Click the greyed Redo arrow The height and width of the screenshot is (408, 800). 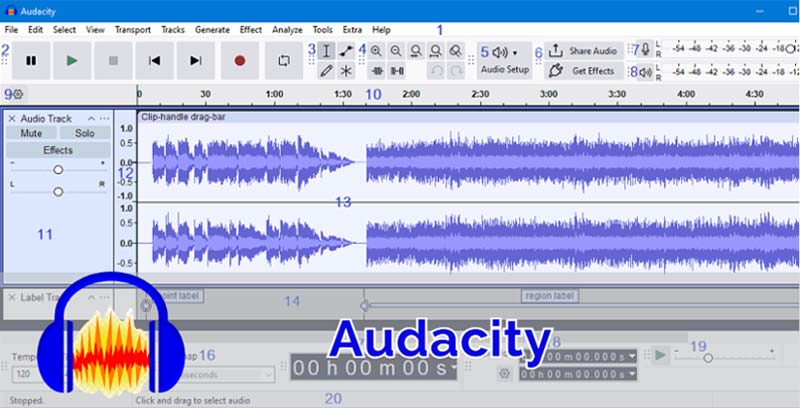tap(456, 71)
